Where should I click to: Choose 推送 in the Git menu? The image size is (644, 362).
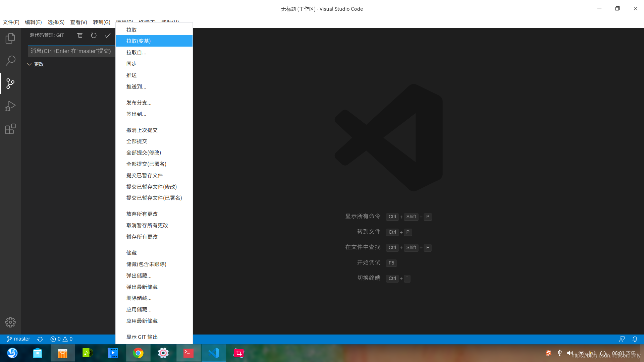coord(154,75)
